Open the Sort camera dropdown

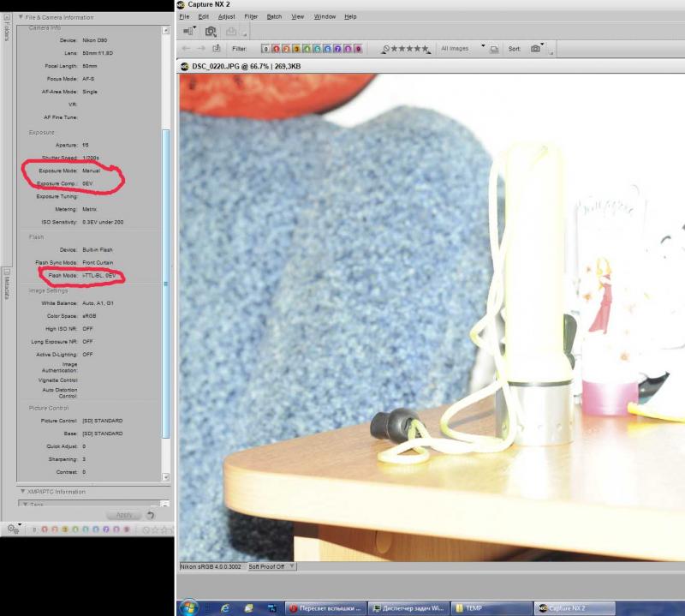538,49
